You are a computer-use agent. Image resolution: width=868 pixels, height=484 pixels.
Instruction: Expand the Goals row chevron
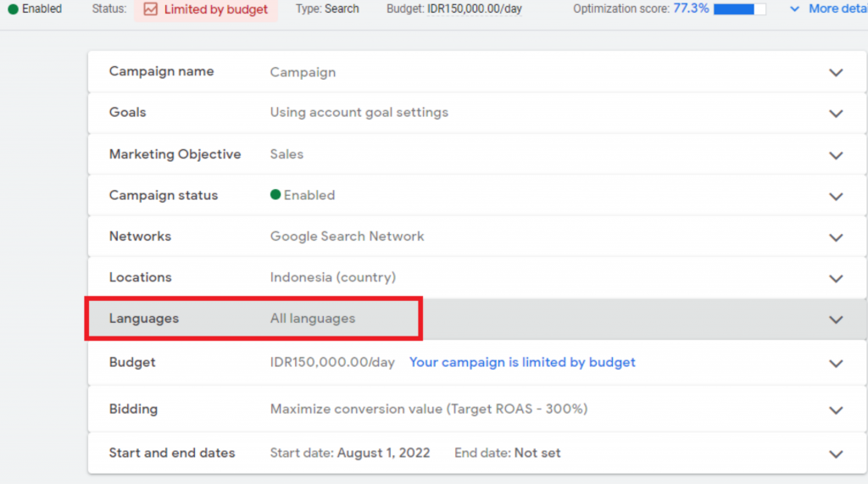pos(836,114)
